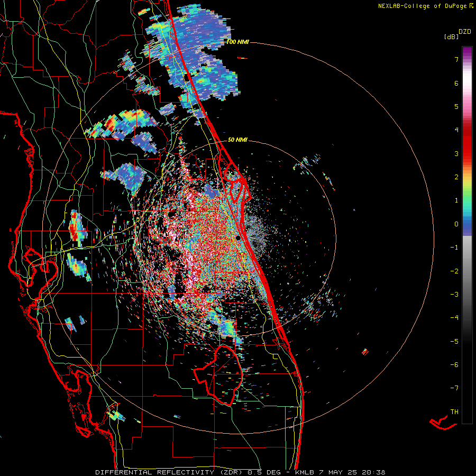Click the ZDR color scale bar

(467, 235)
